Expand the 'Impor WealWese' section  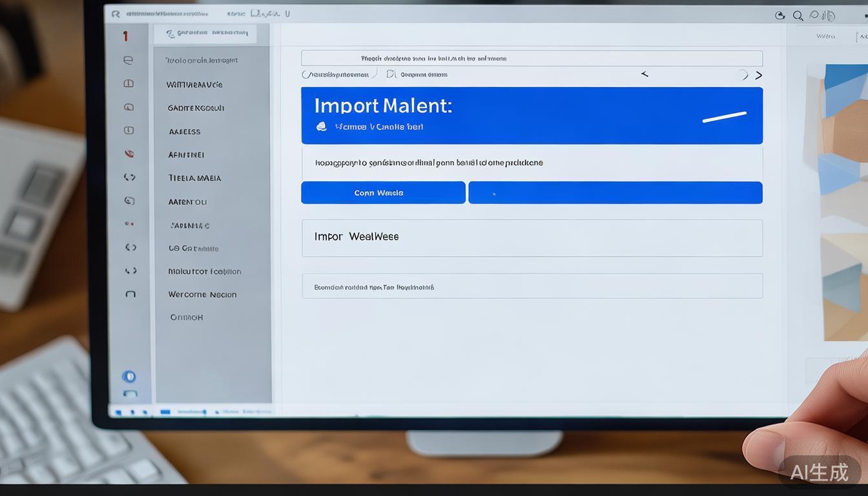(x=532, y=238)
